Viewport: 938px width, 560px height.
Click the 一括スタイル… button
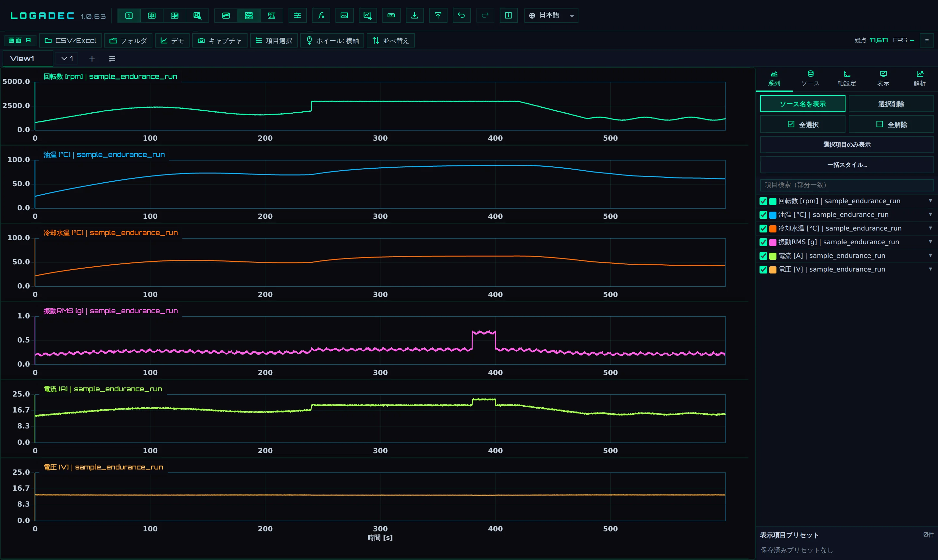847,165
